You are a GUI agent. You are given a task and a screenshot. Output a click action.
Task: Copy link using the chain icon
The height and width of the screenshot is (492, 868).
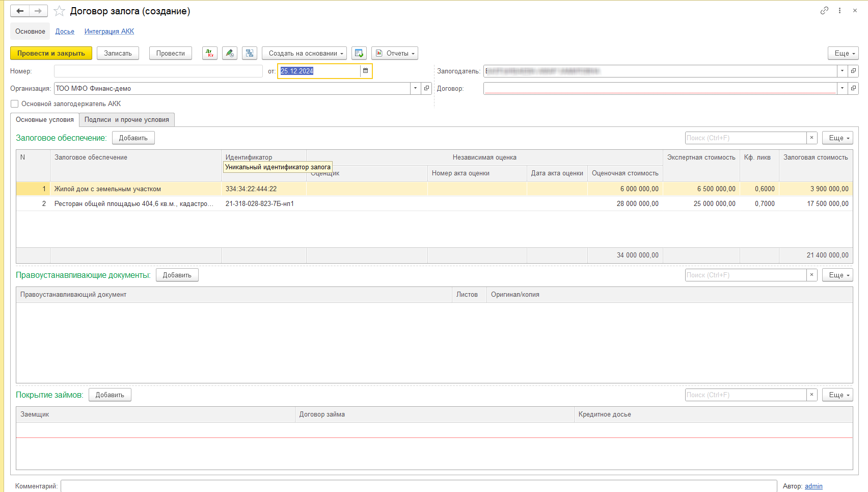pos(824,10)
